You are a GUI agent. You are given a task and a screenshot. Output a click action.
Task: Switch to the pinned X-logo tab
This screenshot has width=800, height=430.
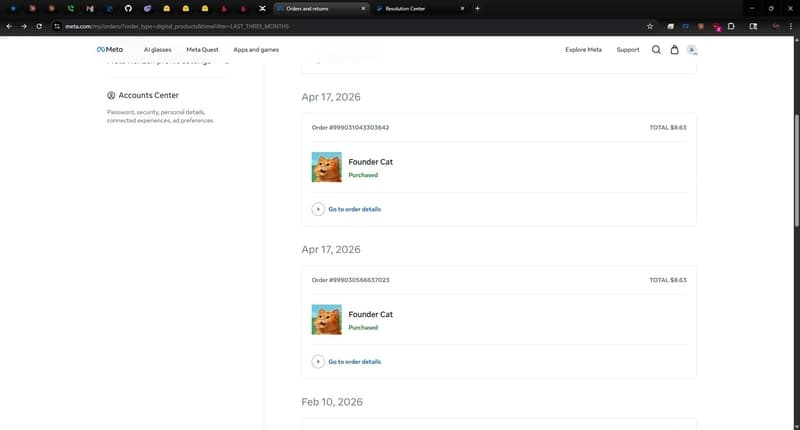(262, 9)
